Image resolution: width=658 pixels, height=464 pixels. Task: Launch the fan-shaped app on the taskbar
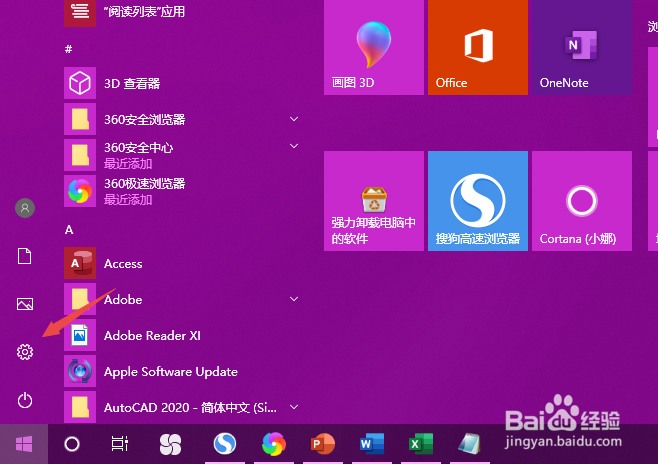[x=170, y=444]
